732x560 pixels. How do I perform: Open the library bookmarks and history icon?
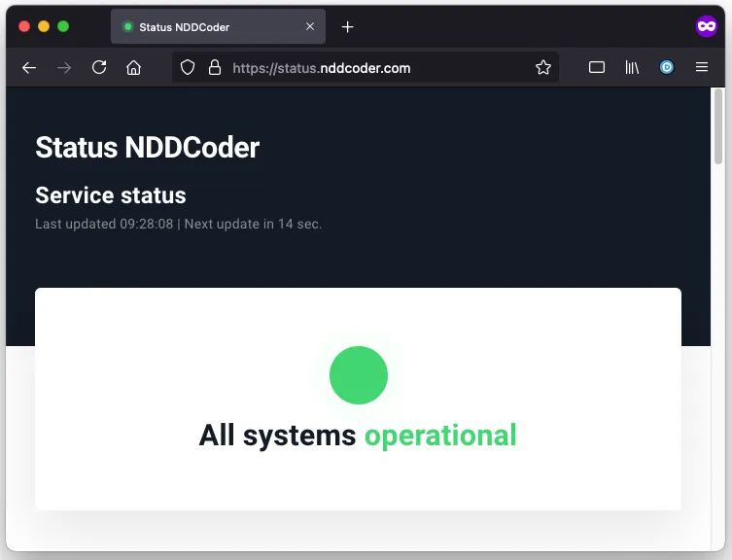[x=632, y=68]
